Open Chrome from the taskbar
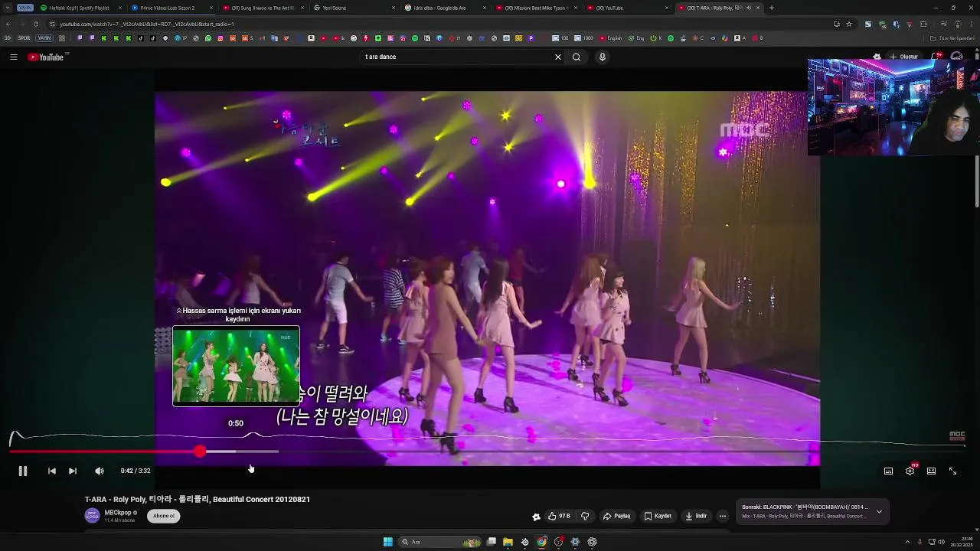The image size is (980, 551). tap(541, 542)
